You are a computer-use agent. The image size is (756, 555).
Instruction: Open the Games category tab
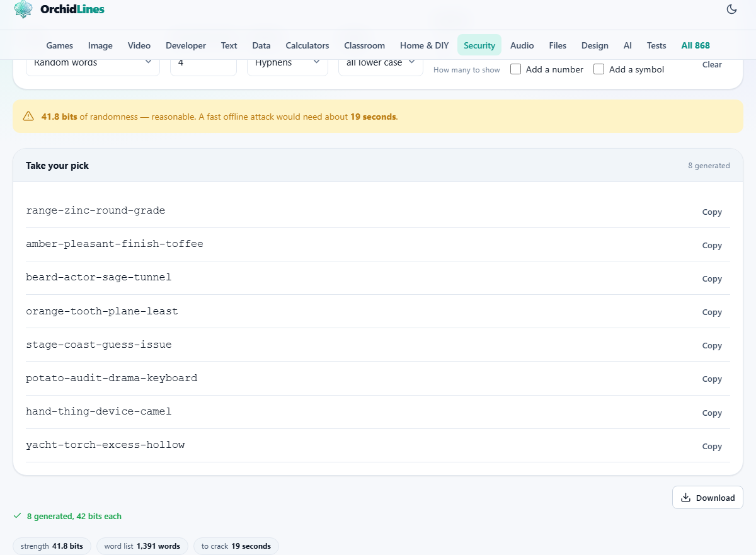pos(60,45)
